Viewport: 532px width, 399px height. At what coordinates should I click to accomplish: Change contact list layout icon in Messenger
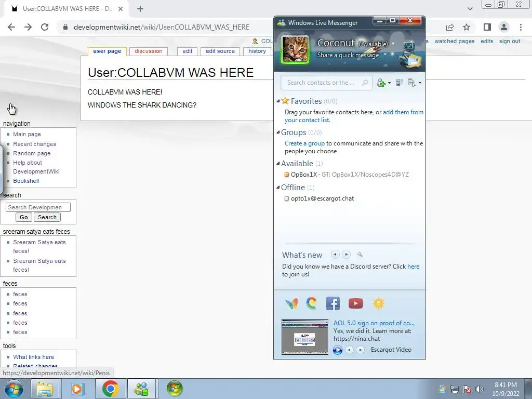pos(400,83)
